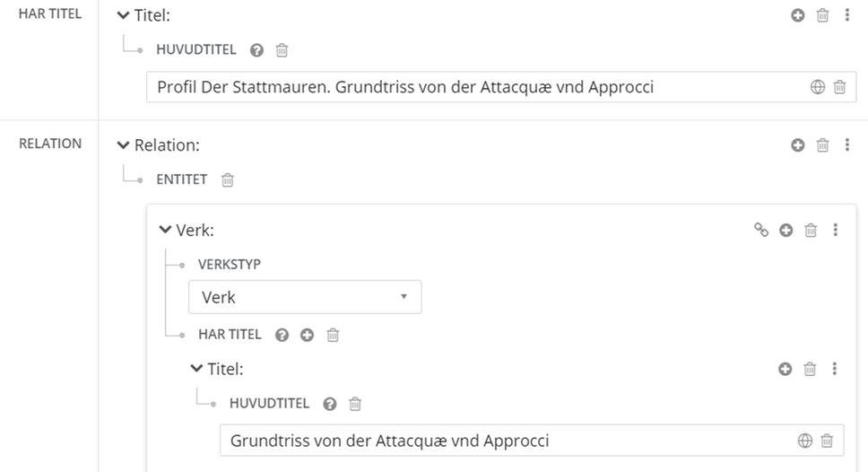Click globe icon in Profil Der Stattmauren field
The width and height of the screenshot is (868, 472).
coord(817,87)
